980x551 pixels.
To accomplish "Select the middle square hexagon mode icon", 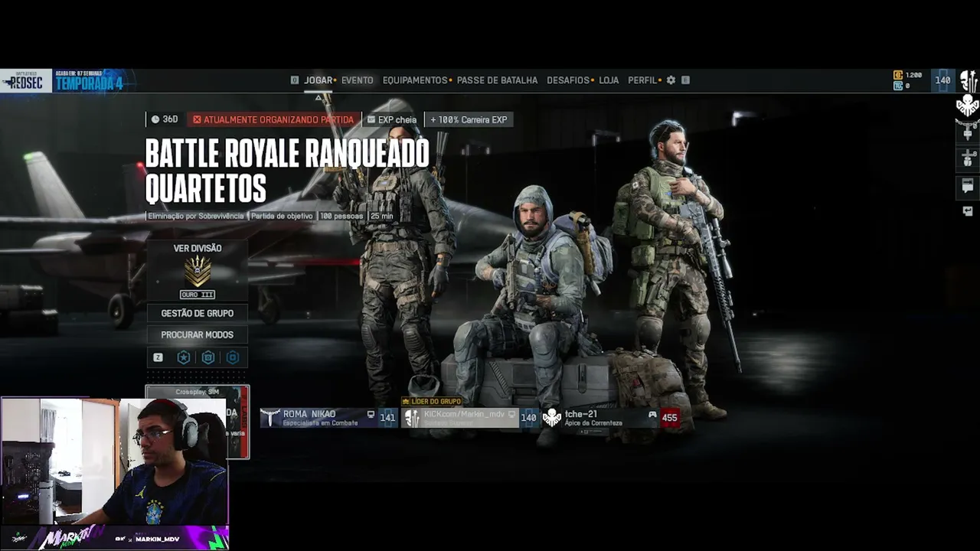I will [x=208, y=357].
